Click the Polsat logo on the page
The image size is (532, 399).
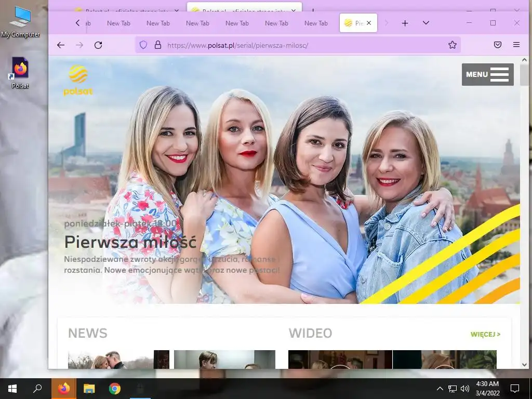[x=78, y=81]
